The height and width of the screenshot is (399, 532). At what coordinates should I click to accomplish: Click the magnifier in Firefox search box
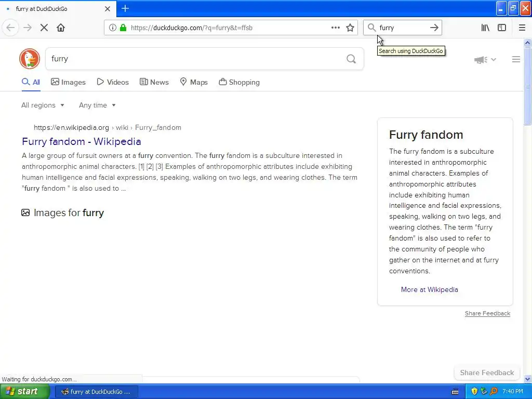[x=372, y=28]
